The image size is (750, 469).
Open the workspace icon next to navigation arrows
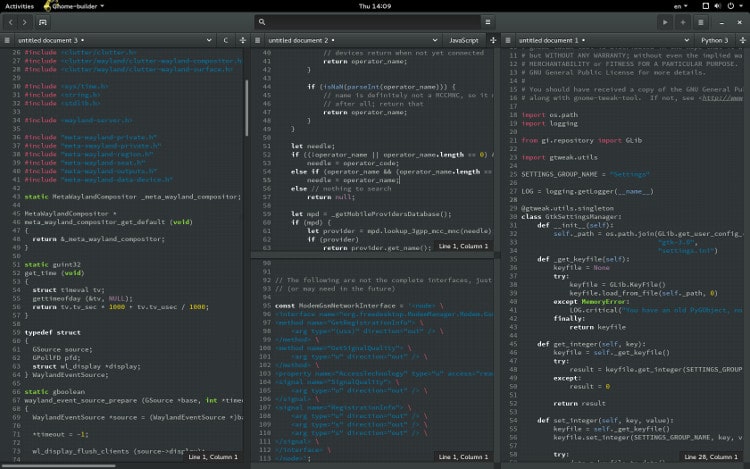(43, 22)
